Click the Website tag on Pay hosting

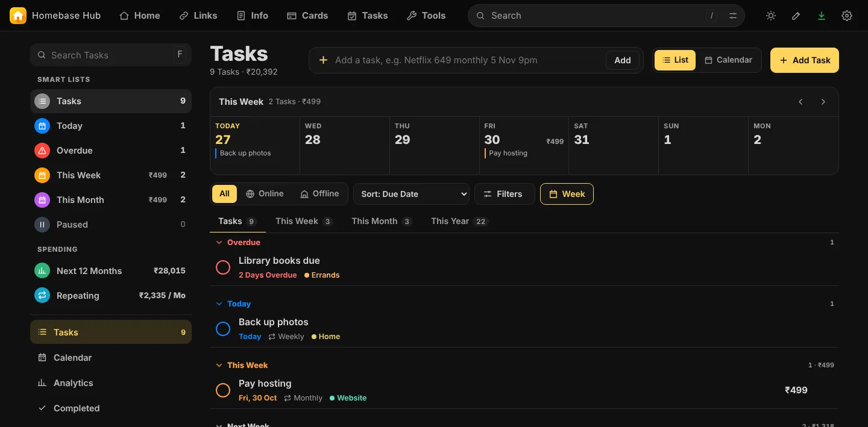click(348, 398)
